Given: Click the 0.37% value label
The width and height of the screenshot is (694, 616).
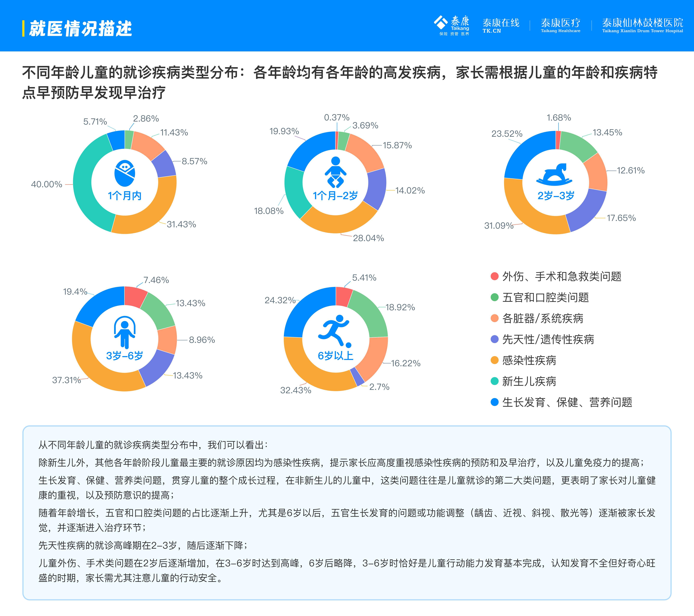Looking at the screenshot, I should 337,118.
